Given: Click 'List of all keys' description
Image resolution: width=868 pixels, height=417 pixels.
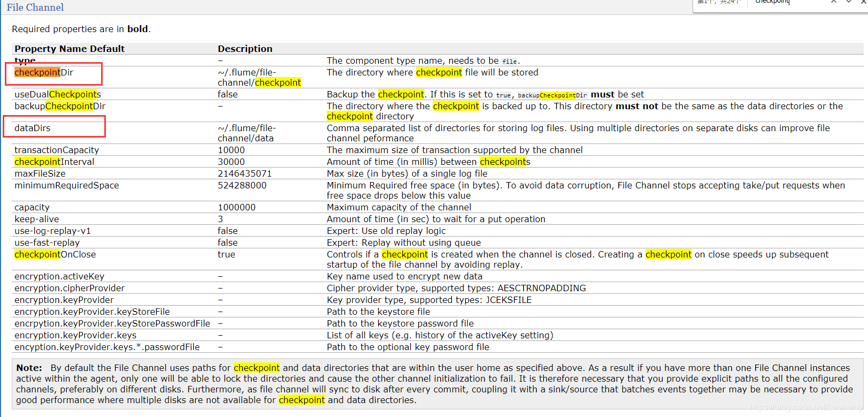Looking at the screenshot, I should click(440, 335).
